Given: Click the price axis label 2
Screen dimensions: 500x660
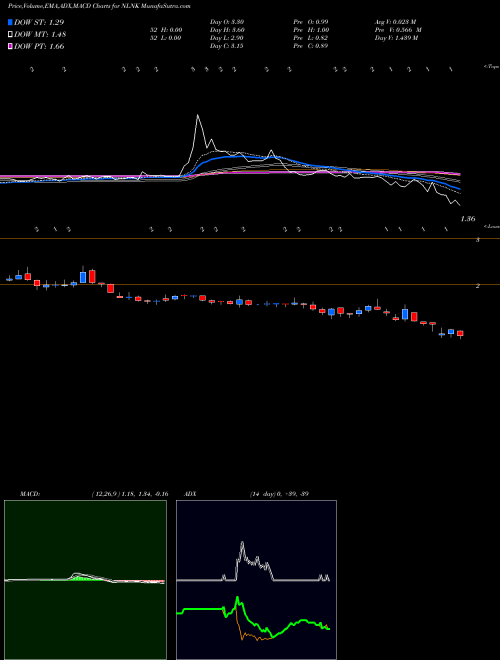Looking at the screenshot, I should pyautogui.click(x=478, y=286).
